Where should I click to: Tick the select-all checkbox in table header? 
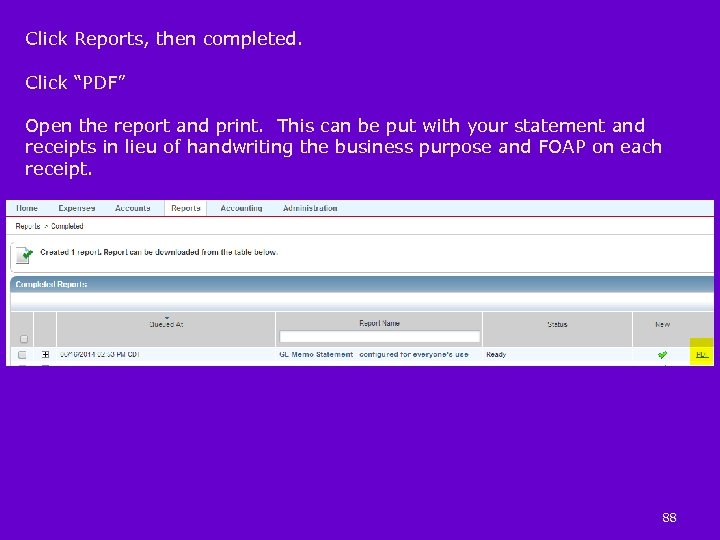24,339
